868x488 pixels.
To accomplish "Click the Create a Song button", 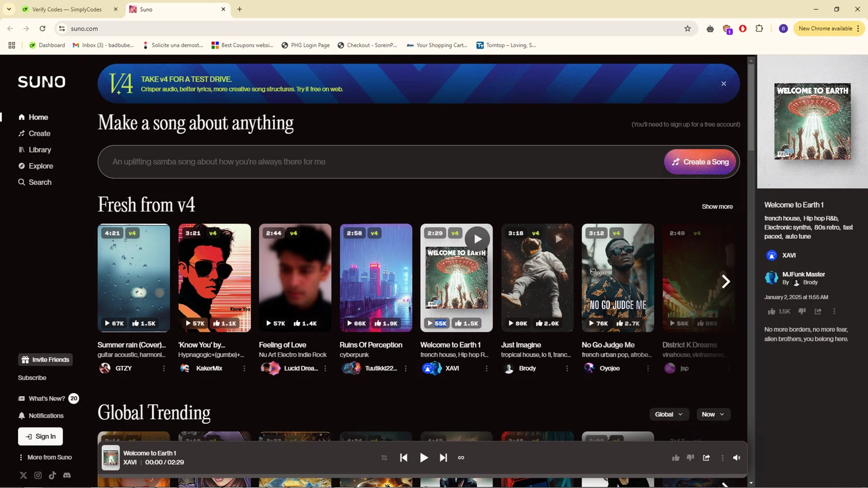I will [700, 162].
